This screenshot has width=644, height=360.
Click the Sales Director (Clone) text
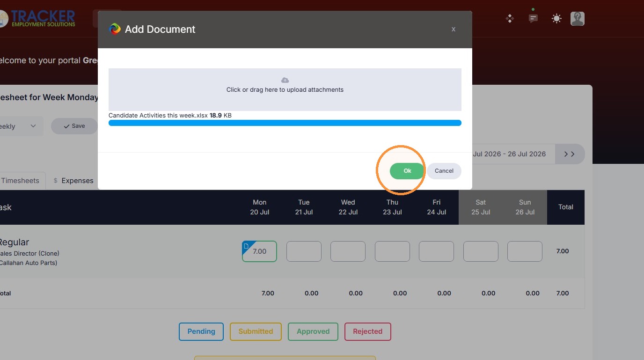(29, 253)
